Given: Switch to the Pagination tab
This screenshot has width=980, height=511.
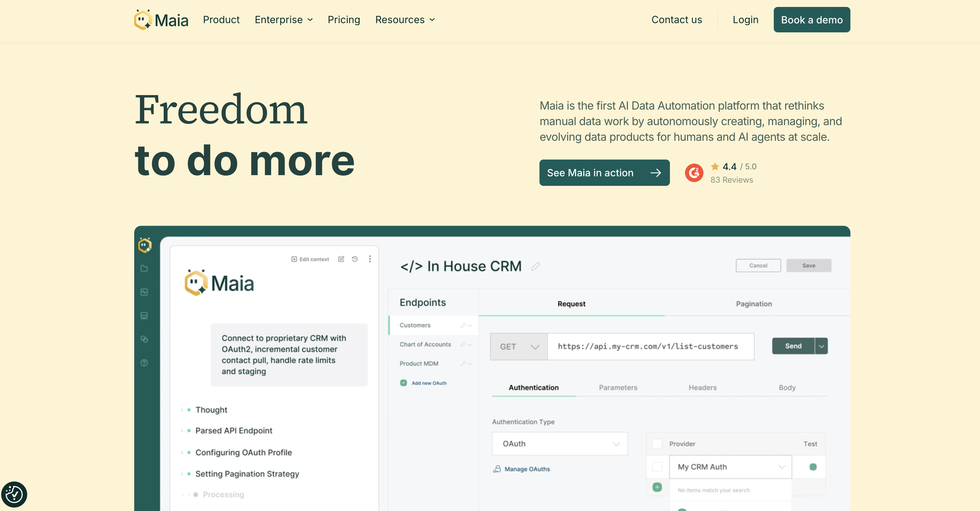Looking at the screenshot, I should 754,304.
